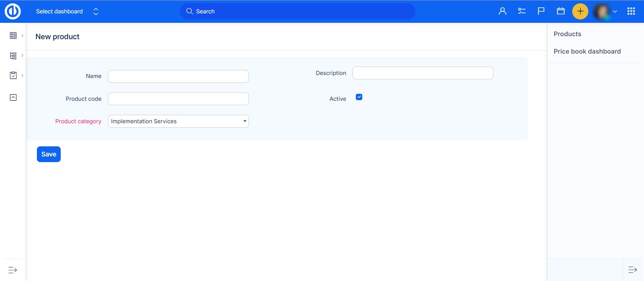This screenshot has width=644, height=281.
Task: Uncheck the Active checkbox
Action: click(359, 97)
